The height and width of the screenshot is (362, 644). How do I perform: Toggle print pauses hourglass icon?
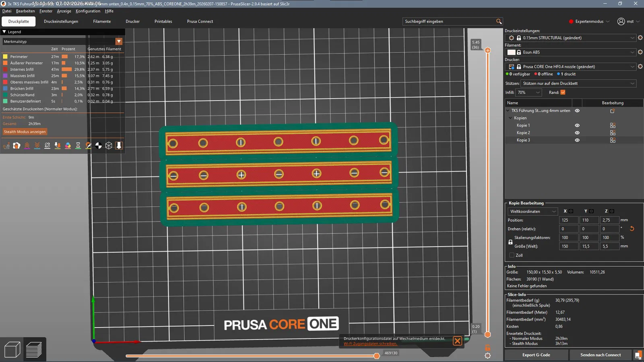(x=78, y=146)
